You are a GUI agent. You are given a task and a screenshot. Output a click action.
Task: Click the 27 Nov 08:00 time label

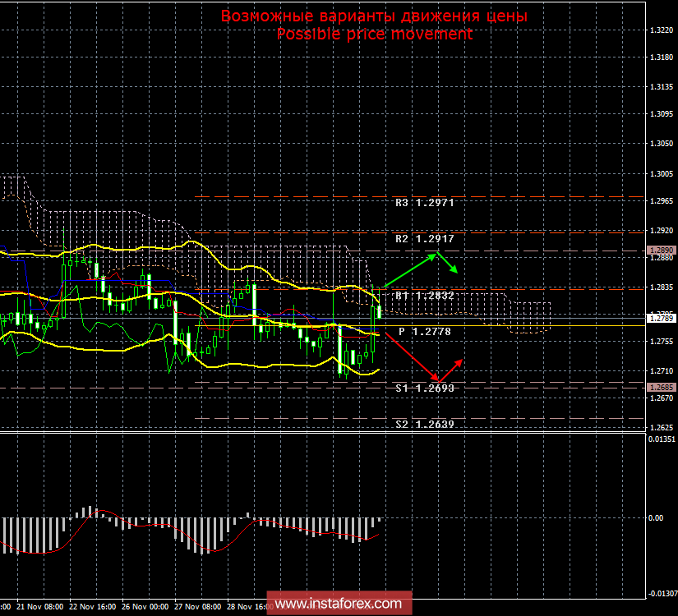tap(197, 607)
